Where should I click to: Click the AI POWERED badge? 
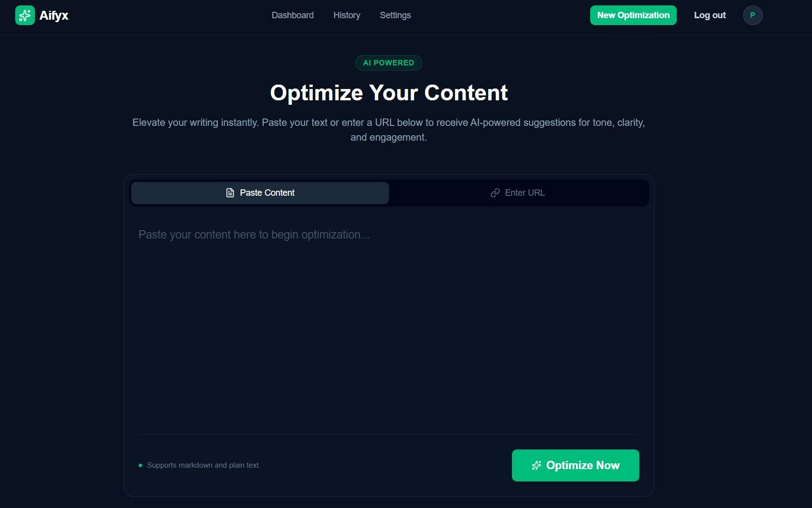point(389,62)
